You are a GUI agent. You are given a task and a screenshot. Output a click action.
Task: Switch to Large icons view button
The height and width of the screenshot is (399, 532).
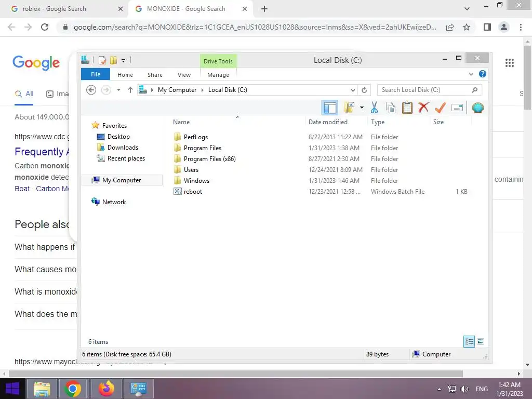(481, 341)
